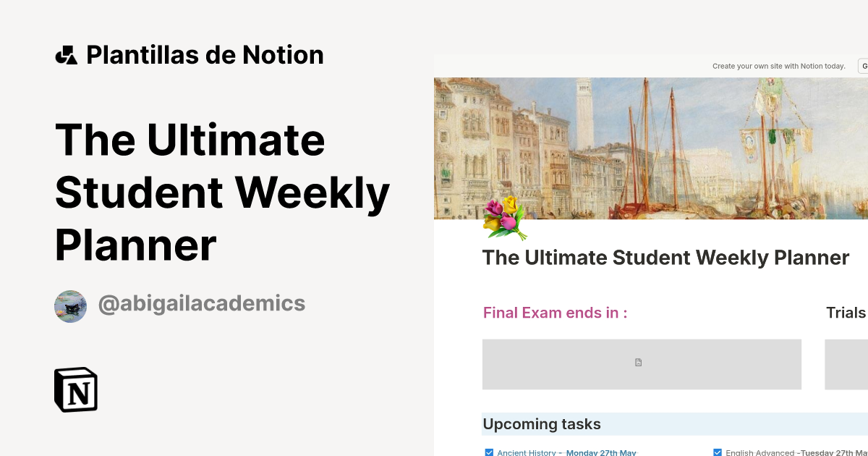868x456 pixels.
Task: Open the @abigailacademics profile avatar
Action: [70, 306]
